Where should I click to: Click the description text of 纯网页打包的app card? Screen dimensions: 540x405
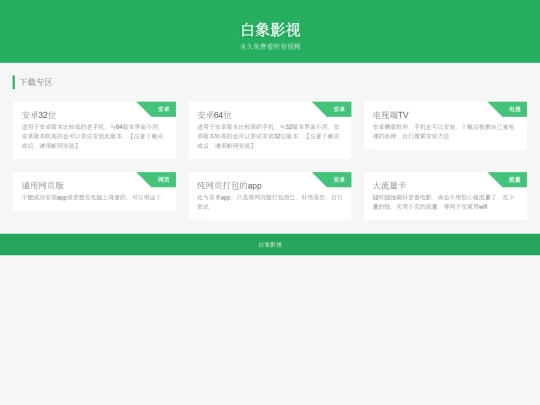[x=270, y=202]
